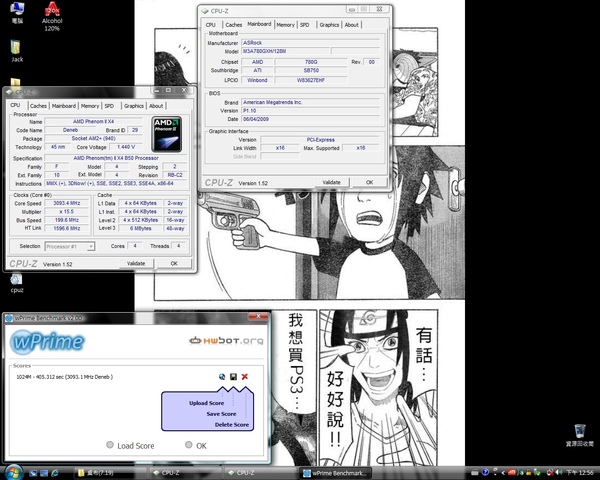The height and width of the screenshot is (480, 600).
Task: Click Delete Score in the wPrime popup
Action: [x=232, y=424]
